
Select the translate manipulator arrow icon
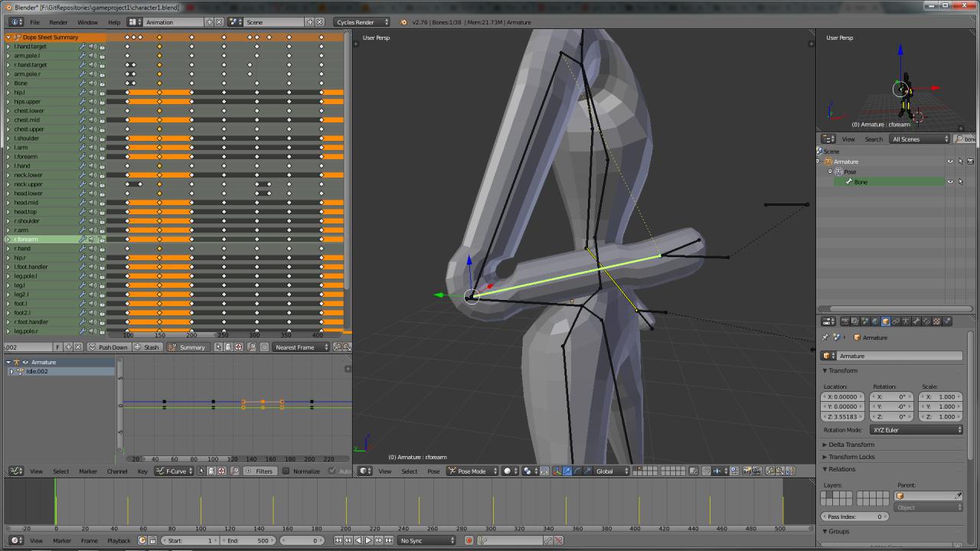tap(567, 471)
